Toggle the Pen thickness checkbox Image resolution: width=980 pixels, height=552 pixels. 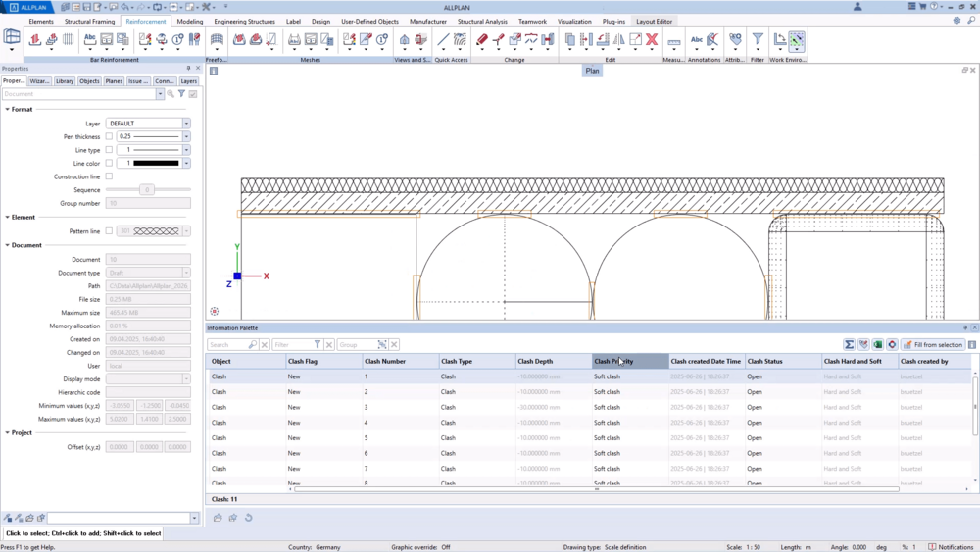tap(109, 137)
